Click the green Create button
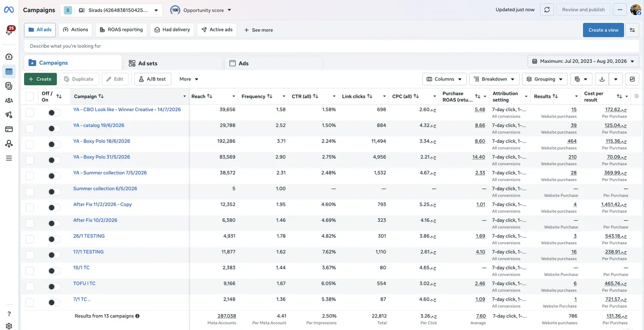 tap(40, 79)
